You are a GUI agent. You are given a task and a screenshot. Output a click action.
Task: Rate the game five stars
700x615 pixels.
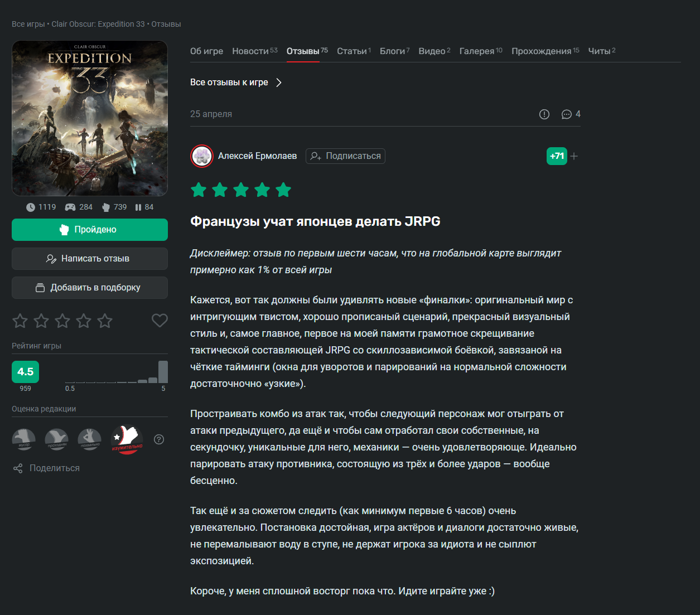coord(105,321)
